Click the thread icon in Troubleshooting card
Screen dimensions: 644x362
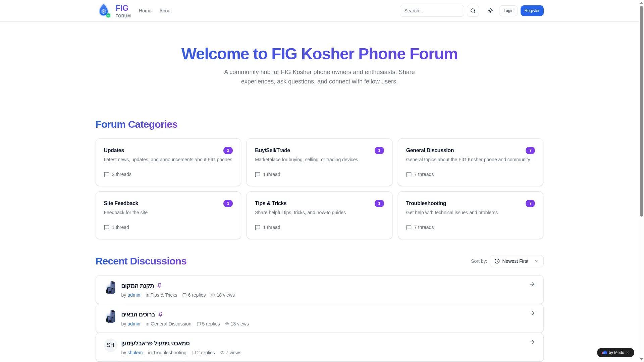click(409, 227)
